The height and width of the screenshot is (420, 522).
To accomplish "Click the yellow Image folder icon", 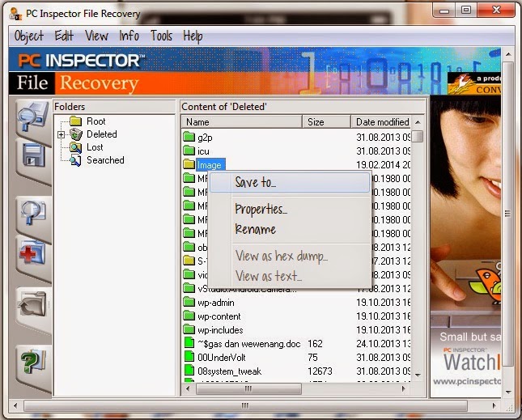I will click(x=189, y=164).
